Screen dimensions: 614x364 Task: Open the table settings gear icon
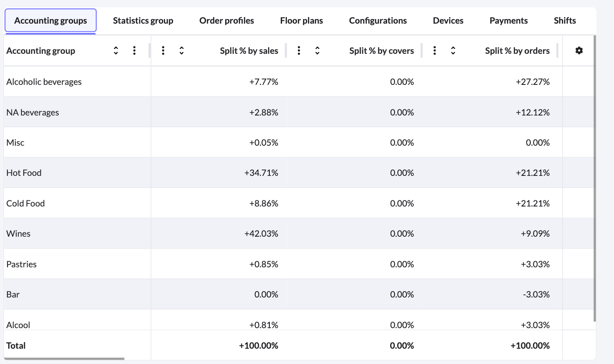click(579, 51)
